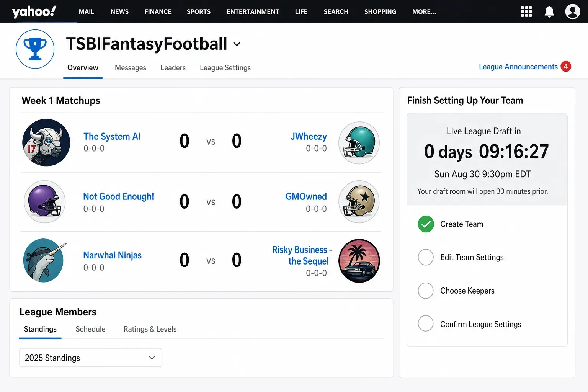Click the Narwhal Ninjas narwhal avatar

click(x=44, y=260)
